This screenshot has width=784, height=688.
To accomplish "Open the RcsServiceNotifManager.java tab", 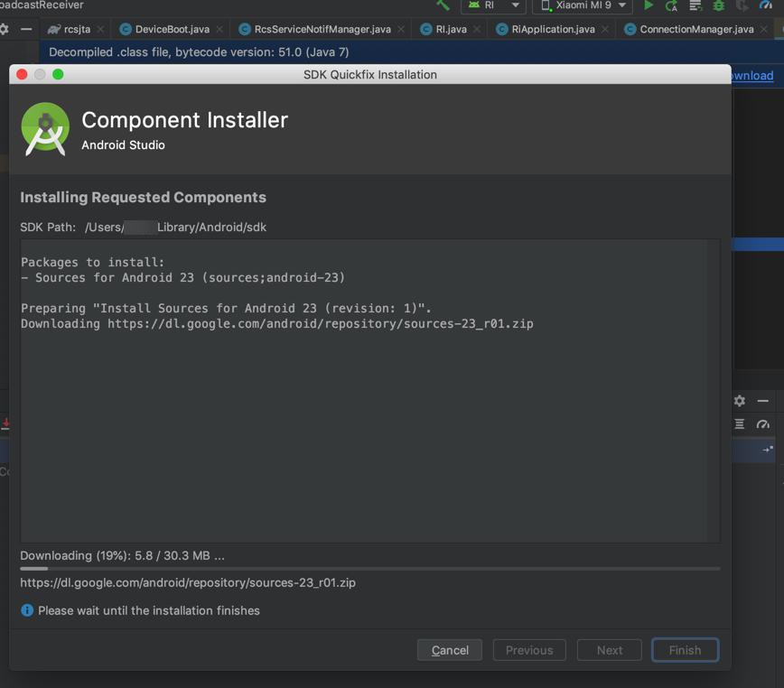I will tap(322, 30).
